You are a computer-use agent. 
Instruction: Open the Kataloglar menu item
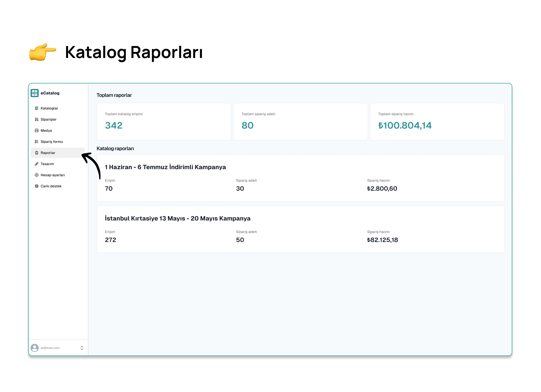[x=49, y=108]
